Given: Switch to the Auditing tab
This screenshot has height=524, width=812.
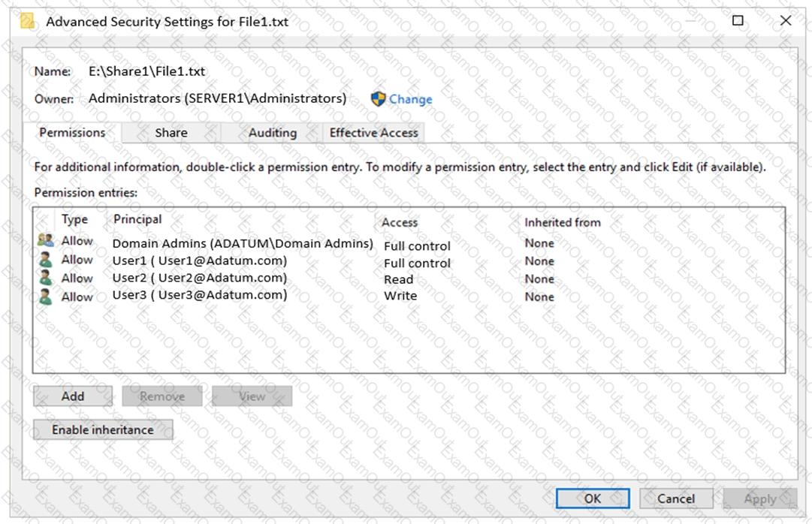Looking at the screenshot, I should [x=273, y=133].
